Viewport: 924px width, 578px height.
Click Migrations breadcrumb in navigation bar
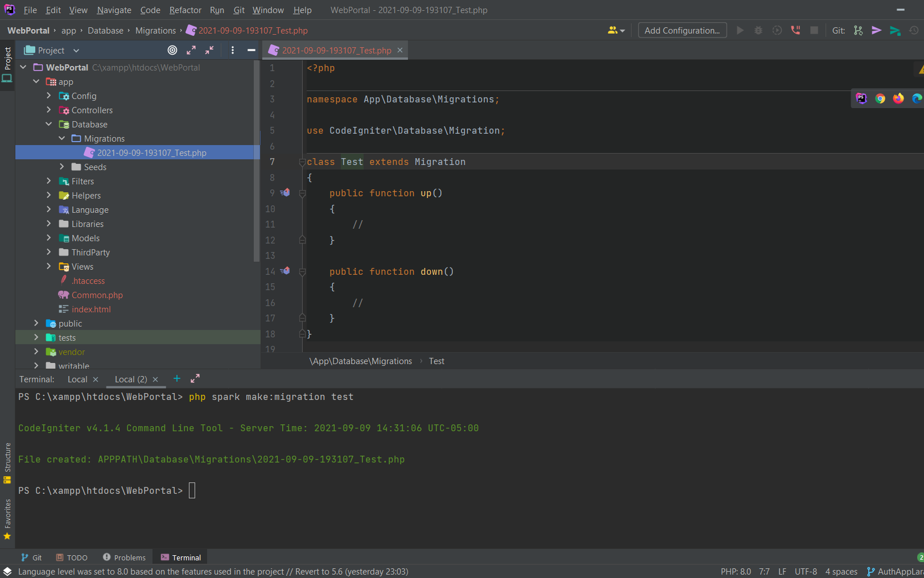point(155,31)
